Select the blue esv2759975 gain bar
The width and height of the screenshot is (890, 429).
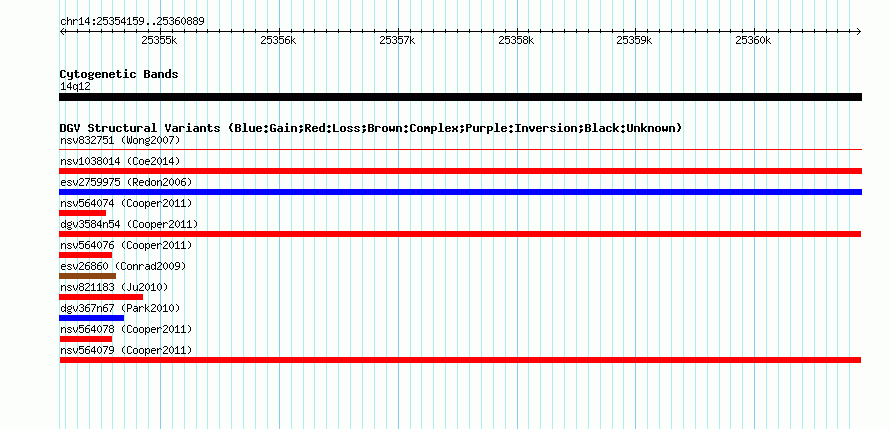point(460,192)
